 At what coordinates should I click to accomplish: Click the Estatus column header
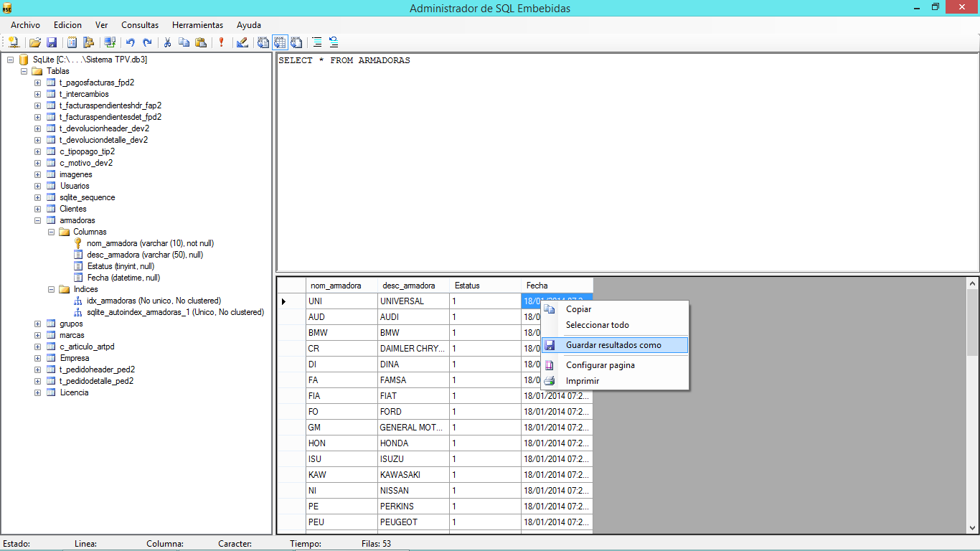(485, 286)
